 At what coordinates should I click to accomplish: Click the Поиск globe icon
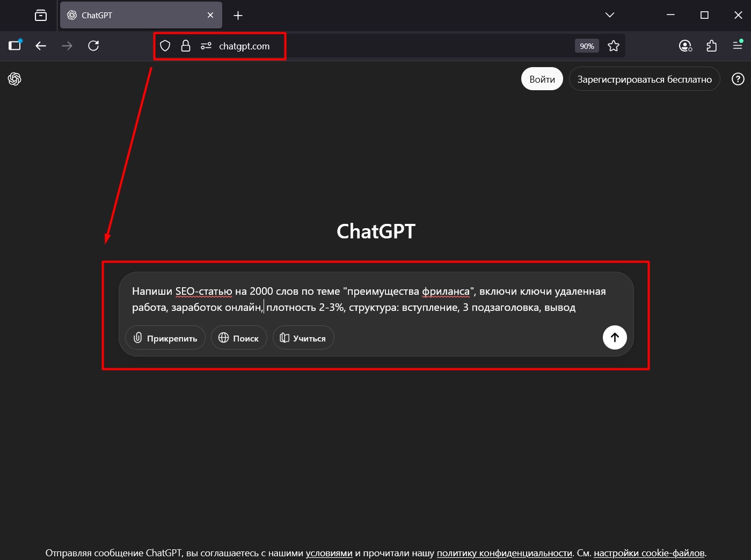click(224, 337)
